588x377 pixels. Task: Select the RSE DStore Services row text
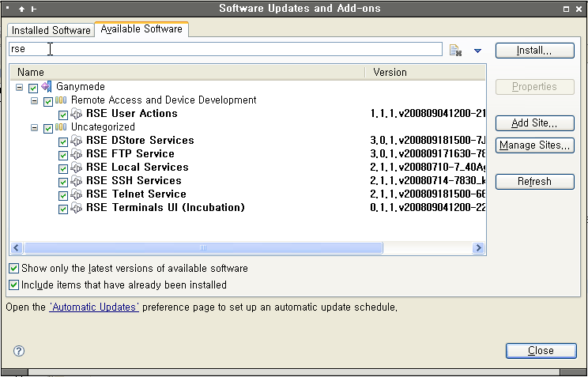click(x=140, y=141)
